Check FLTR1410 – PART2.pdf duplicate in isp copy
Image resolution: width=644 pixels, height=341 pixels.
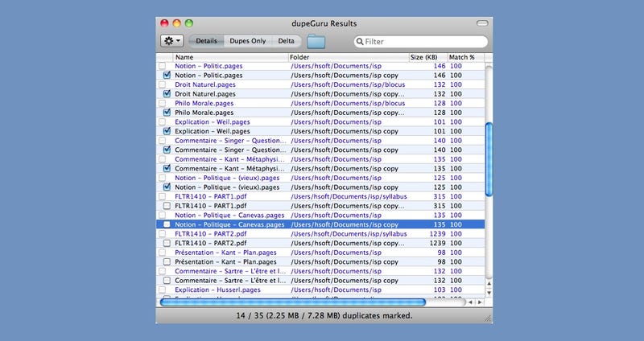click(167, 244)
